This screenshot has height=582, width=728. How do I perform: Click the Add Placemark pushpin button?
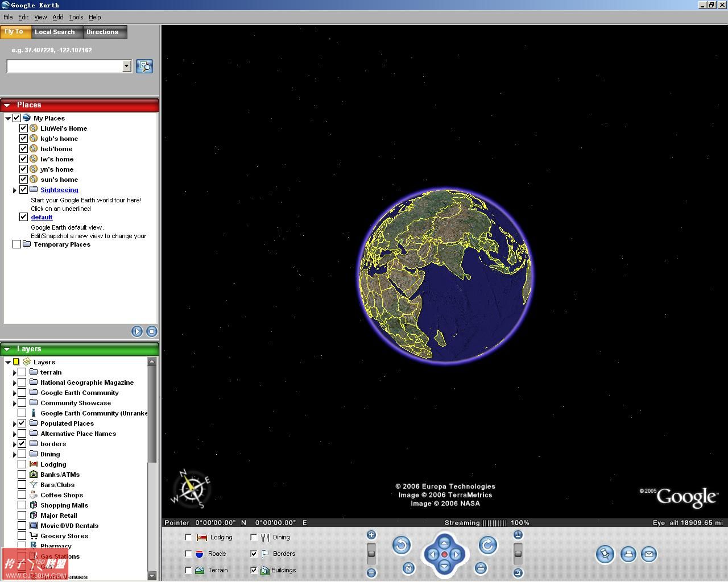(605, 554)
